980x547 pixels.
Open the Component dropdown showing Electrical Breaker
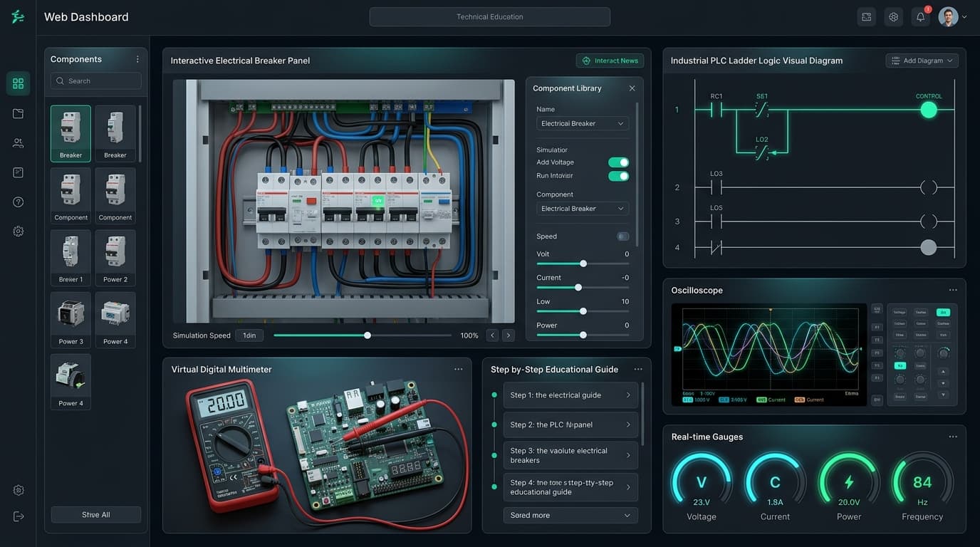[x=583, y=209]
